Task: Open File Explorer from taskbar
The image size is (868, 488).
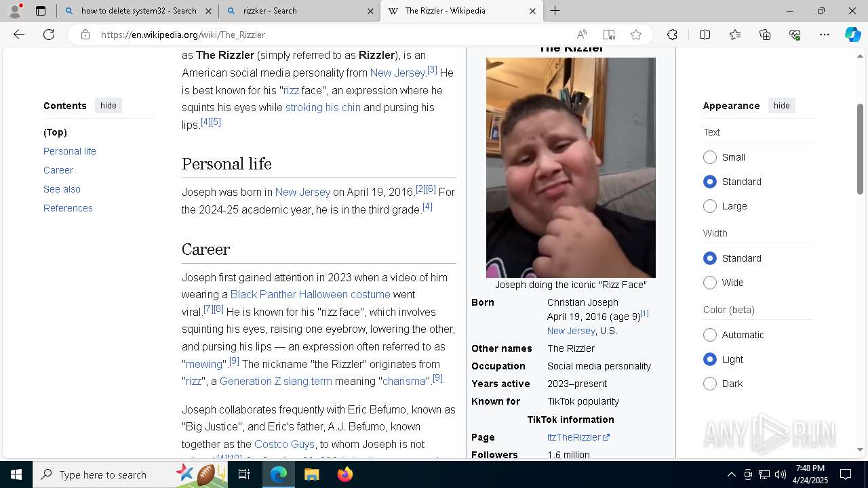Action: click(311, 474)
